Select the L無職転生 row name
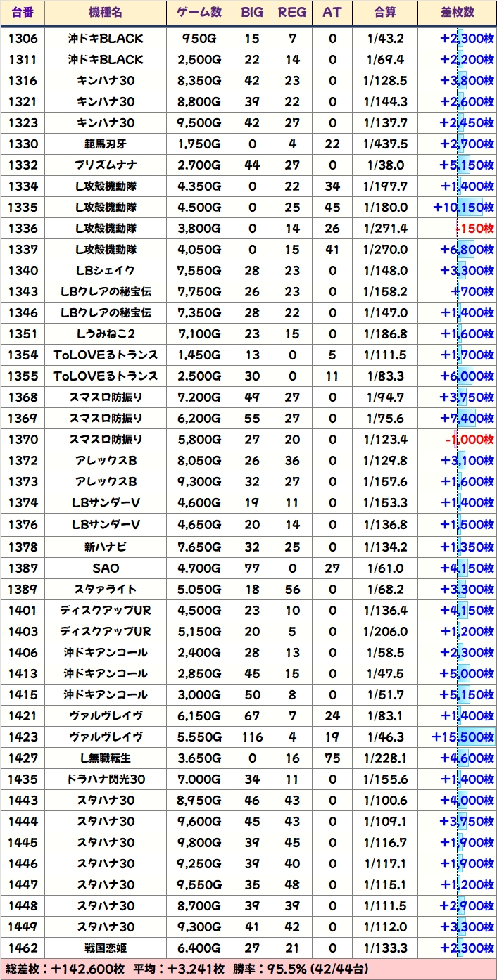This screenshot has width=497, height=980. click(106, 758)
